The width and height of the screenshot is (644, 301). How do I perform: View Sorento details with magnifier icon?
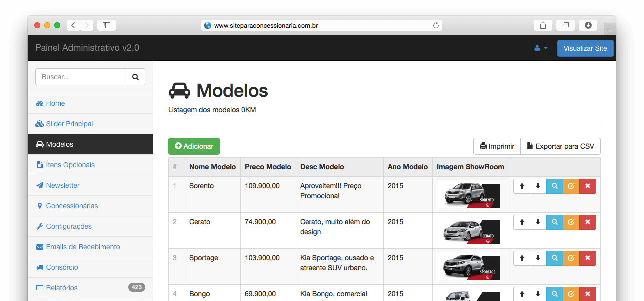pos(555,186)
